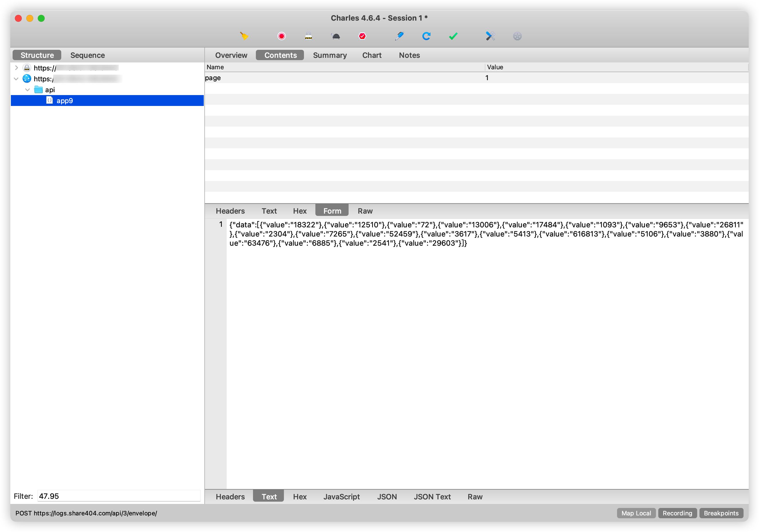Click the Recording status button
This screenshot has width=759, height=532.
(677, 513)
